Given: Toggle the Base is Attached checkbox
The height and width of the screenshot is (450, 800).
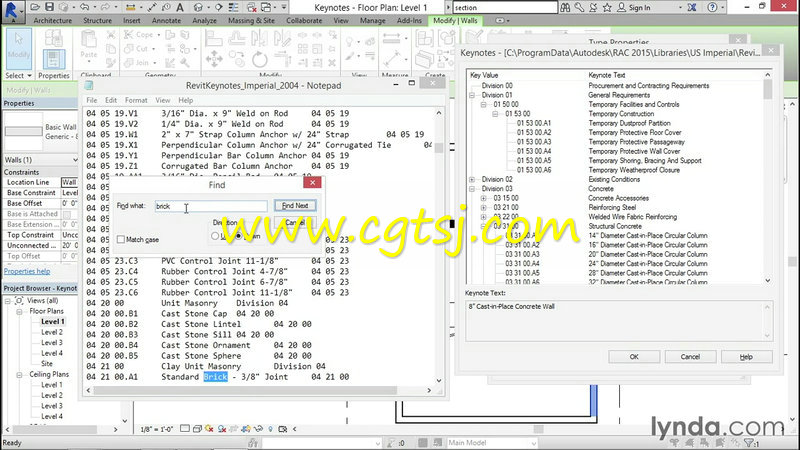Looking at the screenshot, I should click(66, 214).
